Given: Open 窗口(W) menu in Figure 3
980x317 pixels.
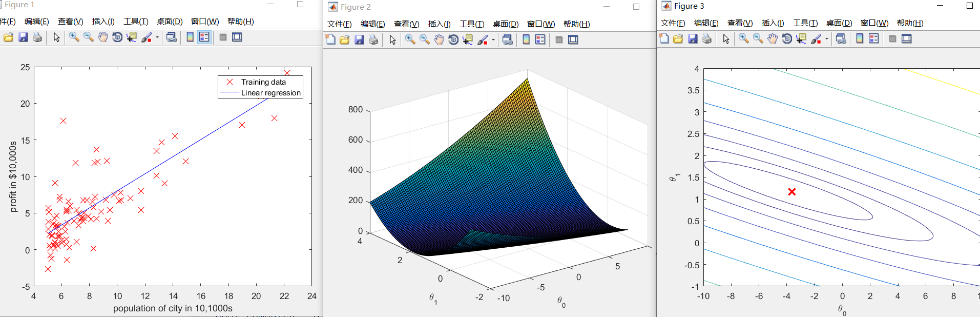Looking at the screenshot, I should (x=874, y=23).
